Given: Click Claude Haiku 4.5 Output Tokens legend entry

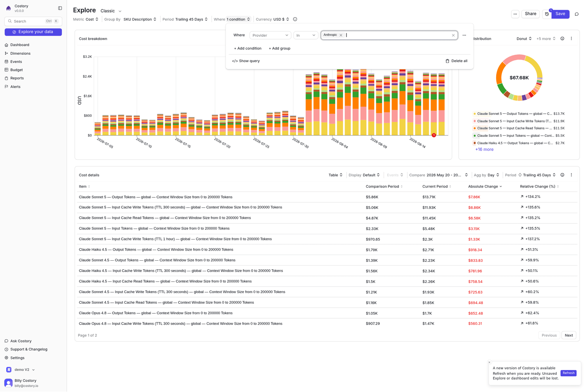Looking at the screenshot, I should coord(519,143).
